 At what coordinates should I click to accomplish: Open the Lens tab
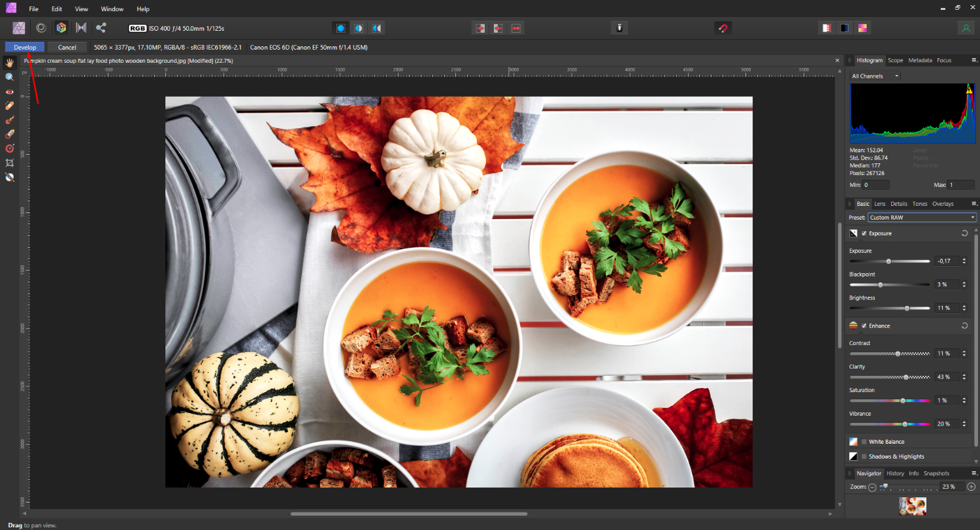pyautogui.click(x=880, y=204)
